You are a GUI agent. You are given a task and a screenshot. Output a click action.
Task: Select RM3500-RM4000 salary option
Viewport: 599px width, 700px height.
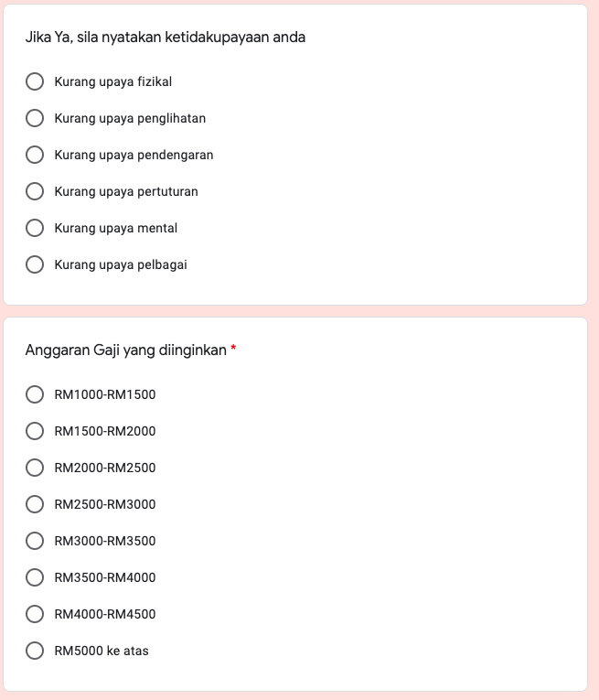click(35, 577)
